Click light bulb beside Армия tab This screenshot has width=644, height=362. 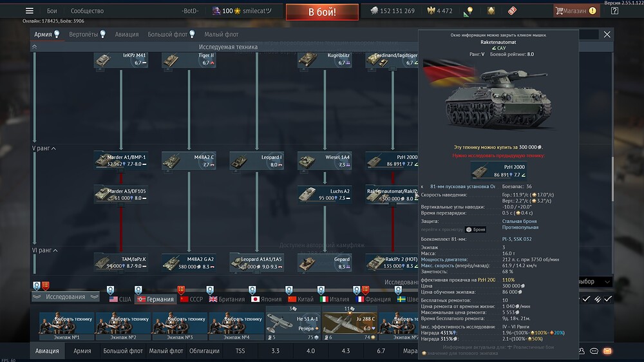click(x=57, y=34)
